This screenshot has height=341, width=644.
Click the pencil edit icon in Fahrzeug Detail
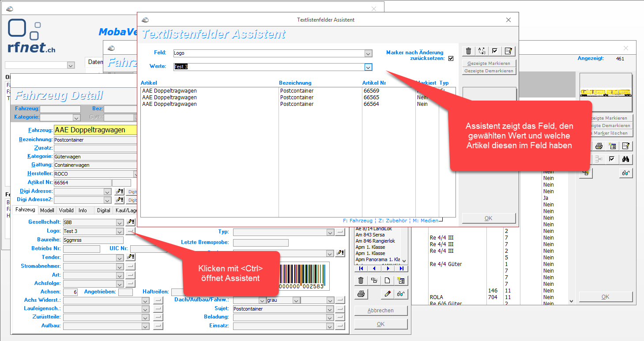click(x=388, y=294)
